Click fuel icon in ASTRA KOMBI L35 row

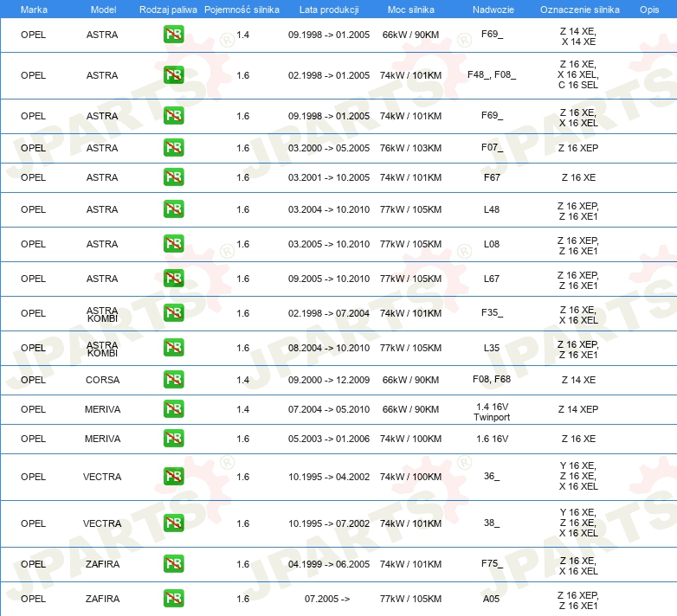[173, 347]
